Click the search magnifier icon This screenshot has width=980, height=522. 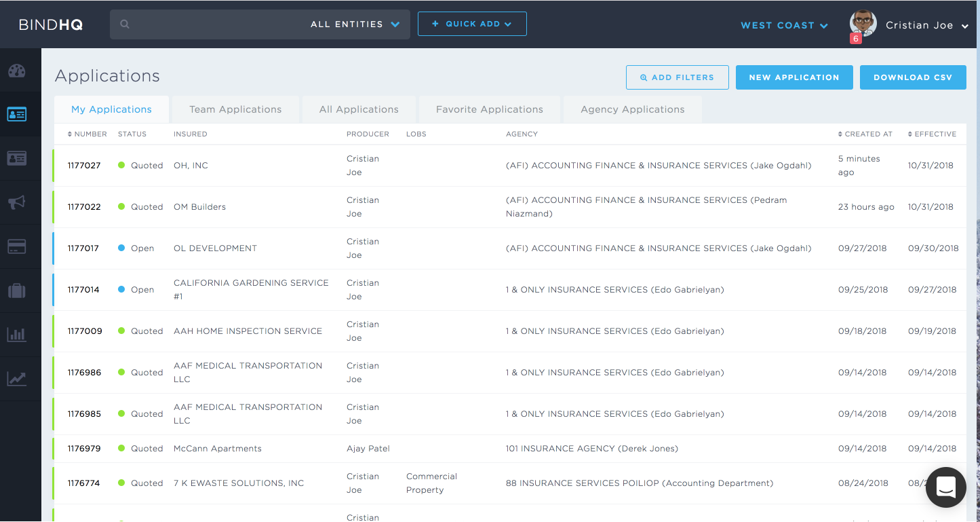click(x=125, y=24)
